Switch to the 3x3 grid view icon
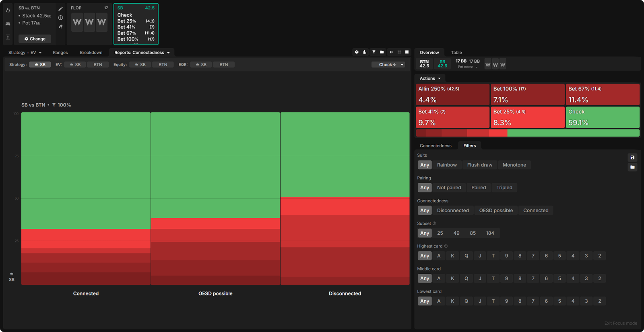 click(399, 52)
